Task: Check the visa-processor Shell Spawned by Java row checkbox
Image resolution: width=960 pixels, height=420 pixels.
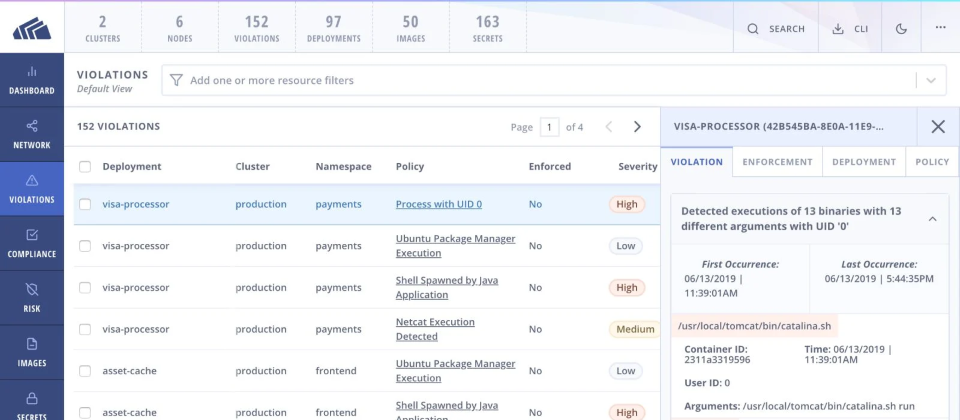Action: pyautogui.click(x=85, y=288)
